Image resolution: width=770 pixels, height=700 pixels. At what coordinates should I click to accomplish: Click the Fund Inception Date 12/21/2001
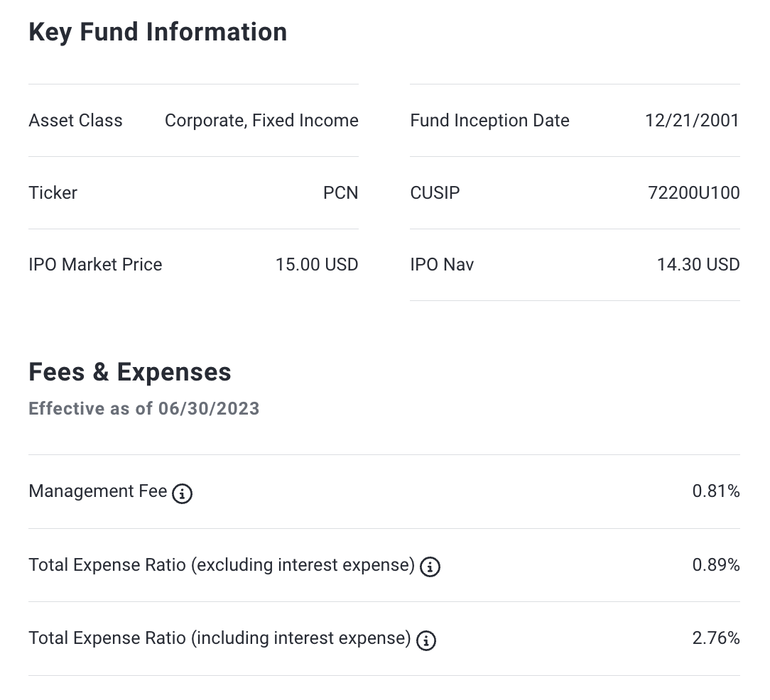pos(692,121)
